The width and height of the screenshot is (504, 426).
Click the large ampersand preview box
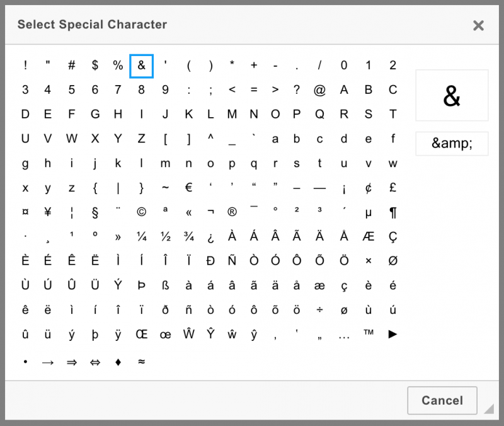point(452,96)
